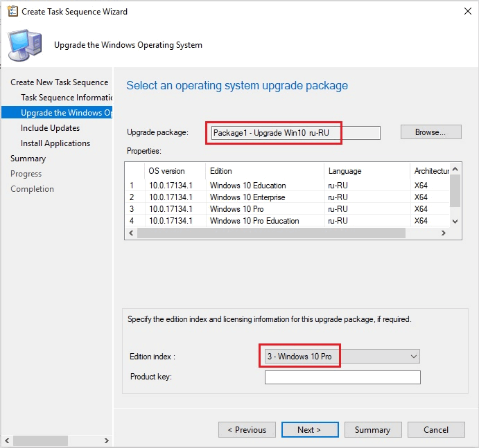Click row number 3 cell

tap(132, 209)
